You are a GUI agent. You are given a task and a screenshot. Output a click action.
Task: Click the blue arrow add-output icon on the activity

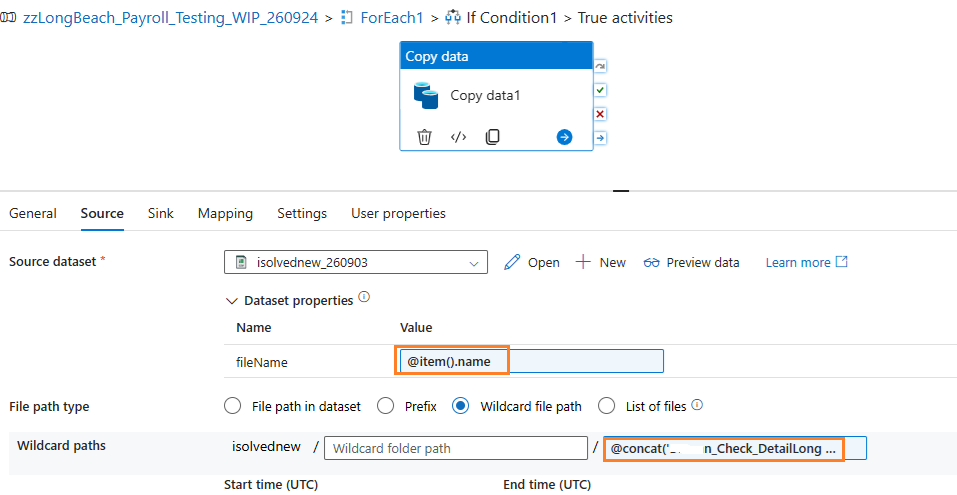click(565, 137)
